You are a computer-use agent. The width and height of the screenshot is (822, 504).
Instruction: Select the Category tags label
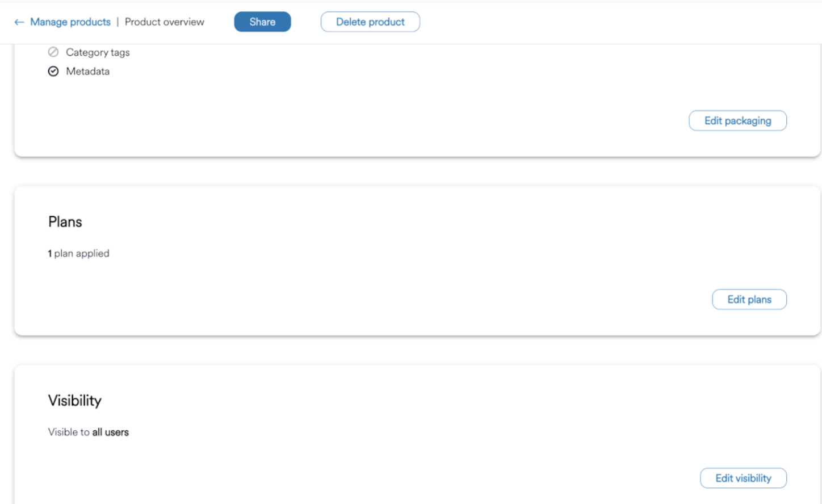pyautogui.click(x=98, y=52)
